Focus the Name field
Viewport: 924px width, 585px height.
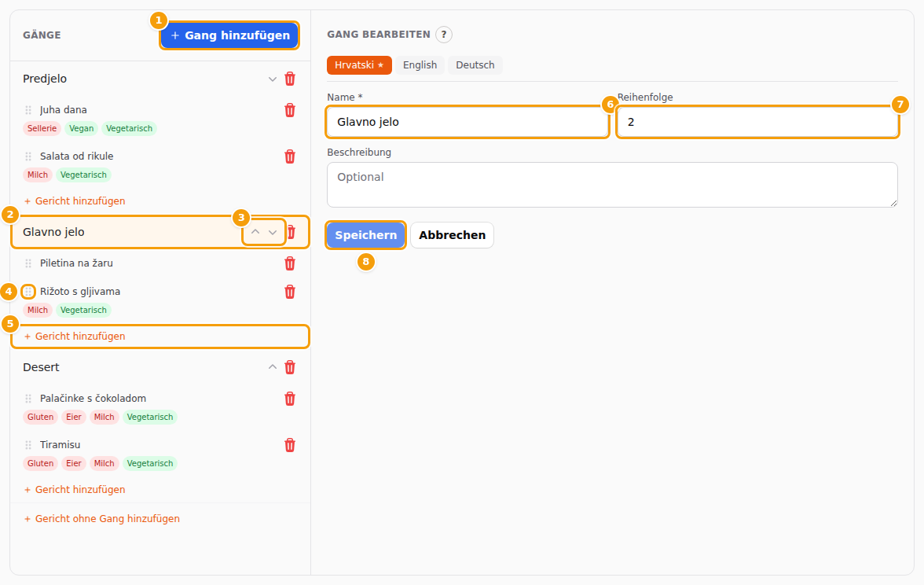(467, 122)
